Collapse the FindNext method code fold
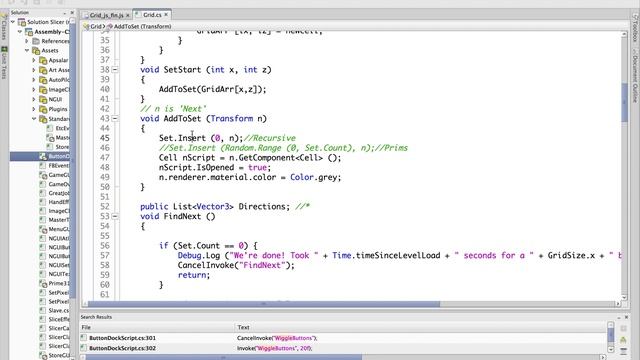Image resolution: width=640 pixels, height=360 pixels. (115, 216)
